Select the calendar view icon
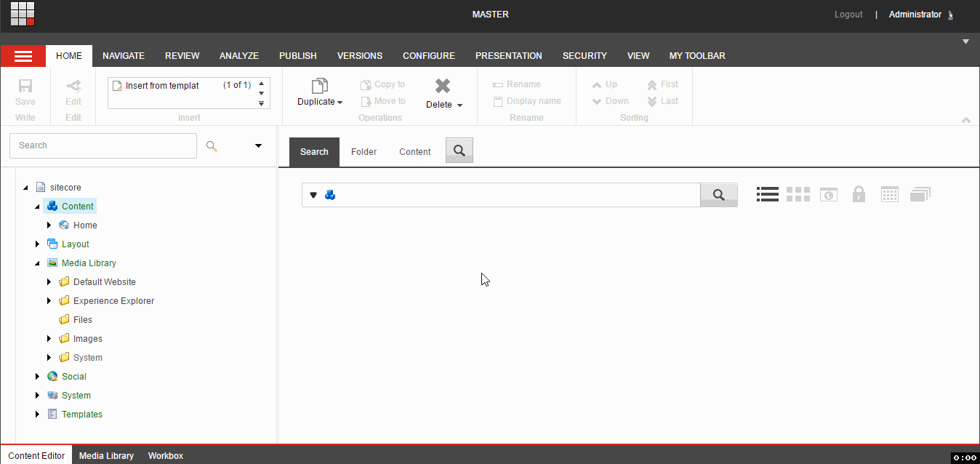980x464 pixels. coord(890,194)
